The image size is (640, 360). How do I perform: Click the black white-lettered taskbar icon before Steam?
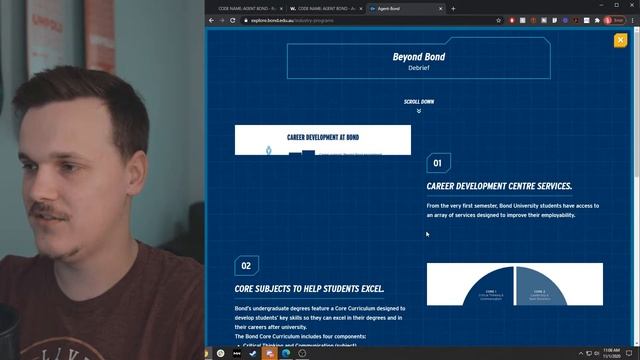pos(237,353)
